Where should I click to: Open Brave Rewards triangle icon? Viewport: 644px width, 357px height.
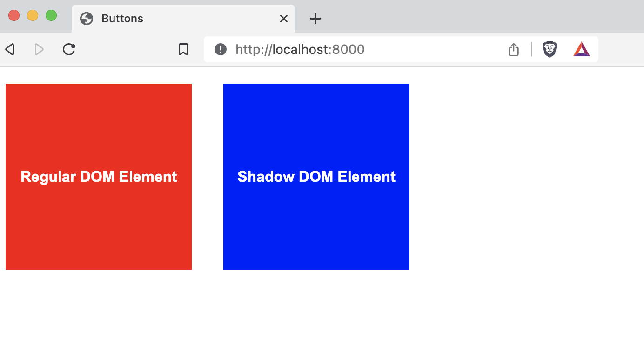(x=582, y=49)
